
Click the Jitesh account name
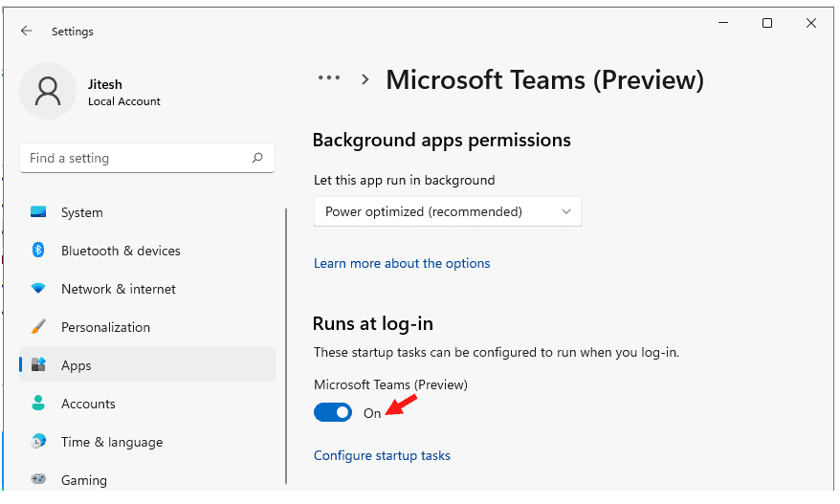(105, 84)
